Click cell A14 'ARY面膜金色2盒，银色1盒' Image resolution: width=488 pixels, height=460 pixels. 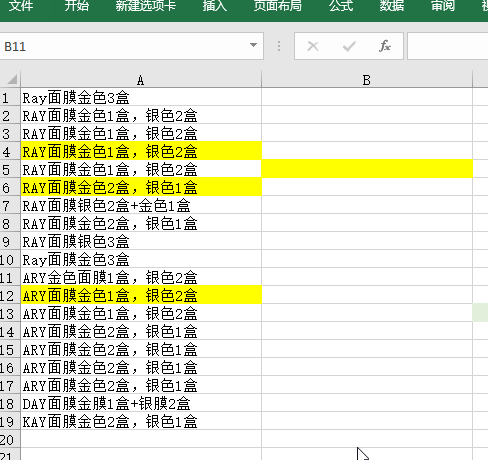point(141,332)
